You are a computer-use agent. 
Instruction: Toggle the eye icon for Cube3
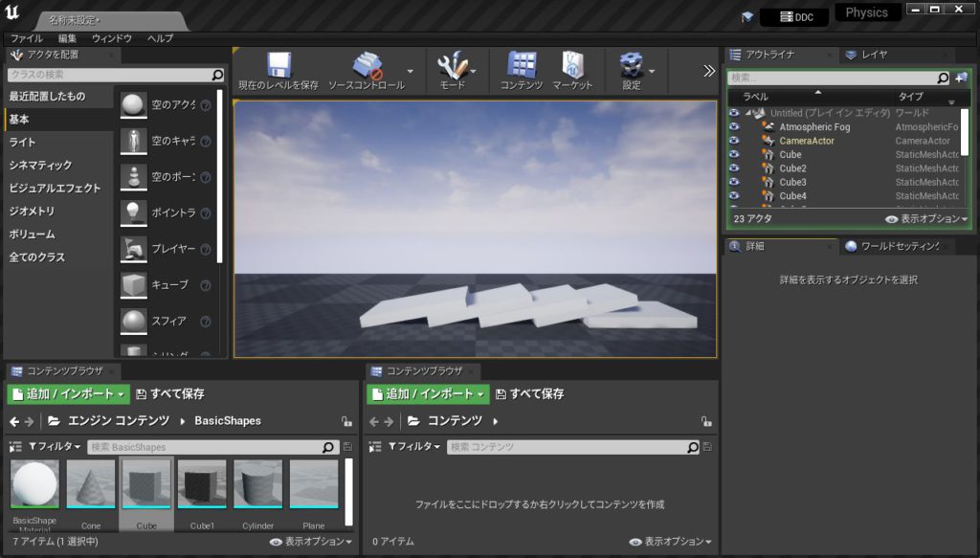734,182
